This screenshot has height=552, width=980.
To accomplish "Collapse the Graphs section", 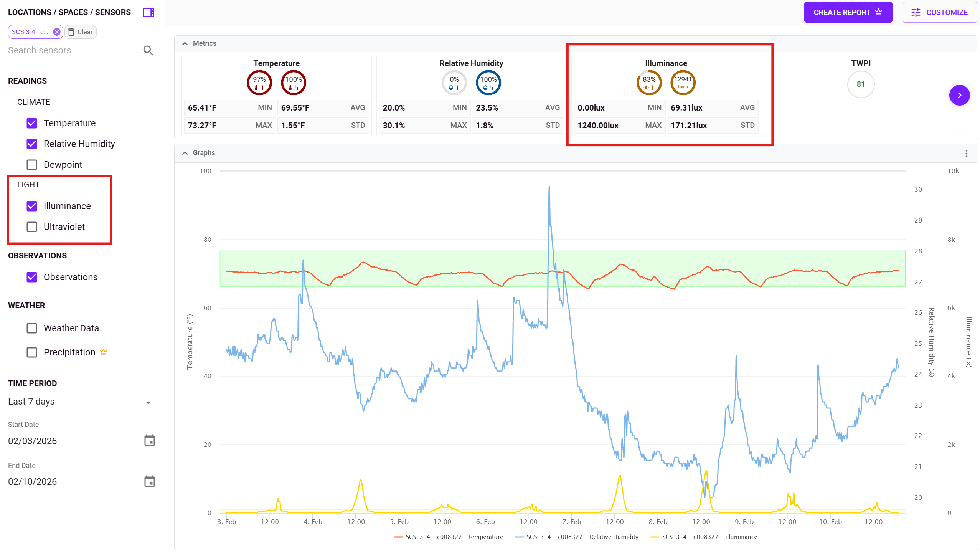I will [185, 153].
